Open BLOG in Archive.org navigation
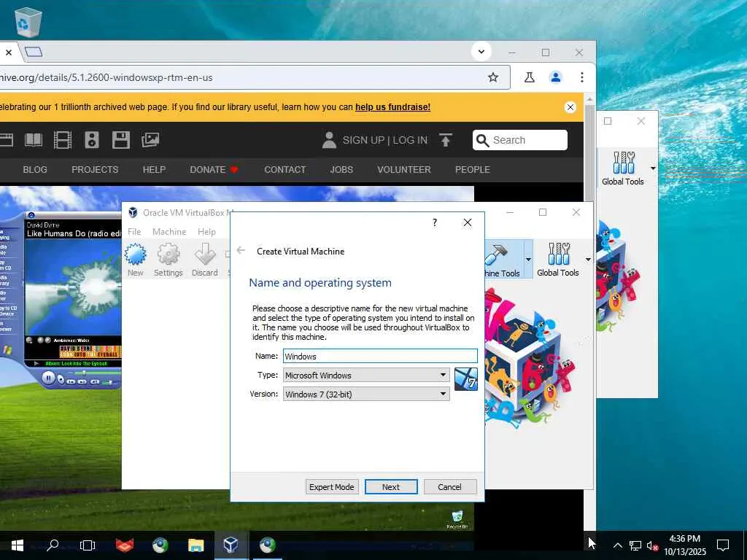 (x=35, y=169)
